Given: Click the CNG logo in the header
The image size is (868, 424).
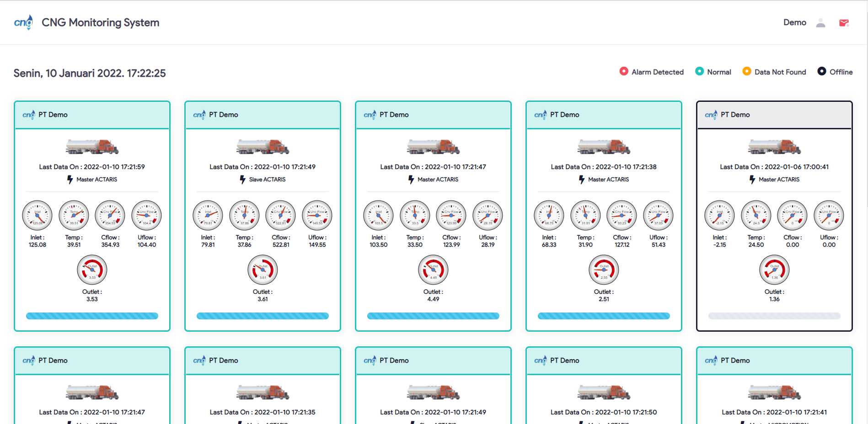Looking at the screenshot, I should pos(23,22).
